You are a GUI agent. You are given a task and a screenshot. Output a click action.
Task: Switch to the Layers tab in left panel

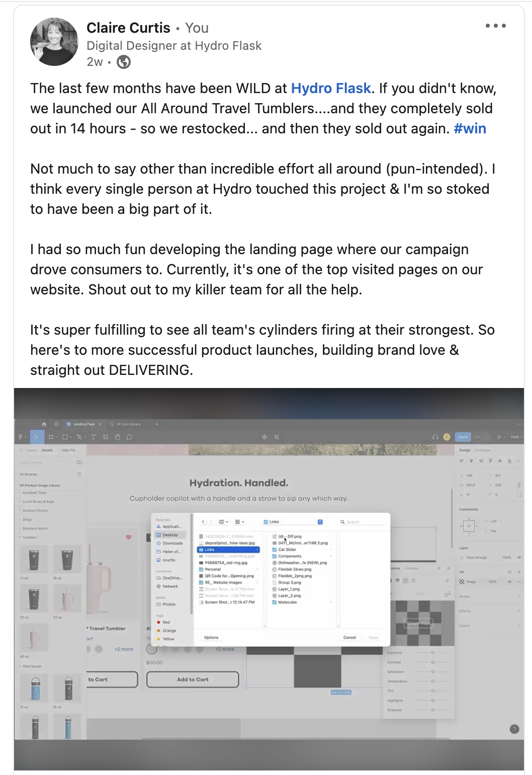tap(32, 450)
